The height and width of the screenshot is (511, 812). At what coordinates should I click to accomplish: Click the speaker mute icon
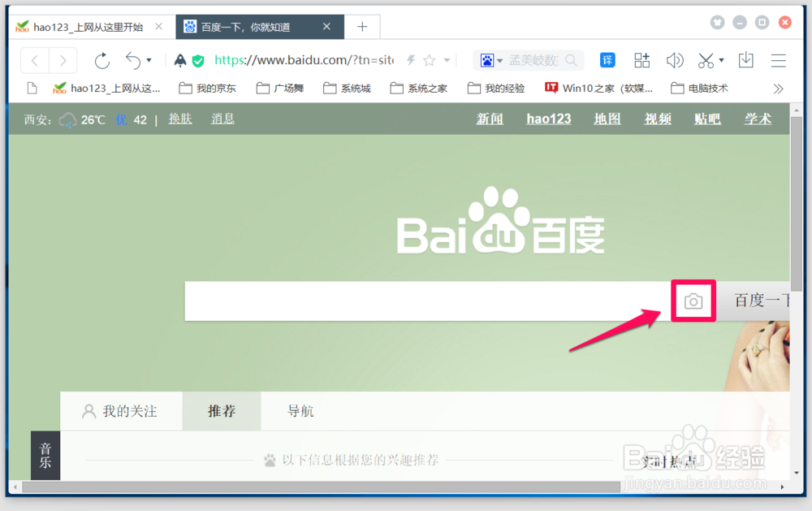tap(675, 61)
